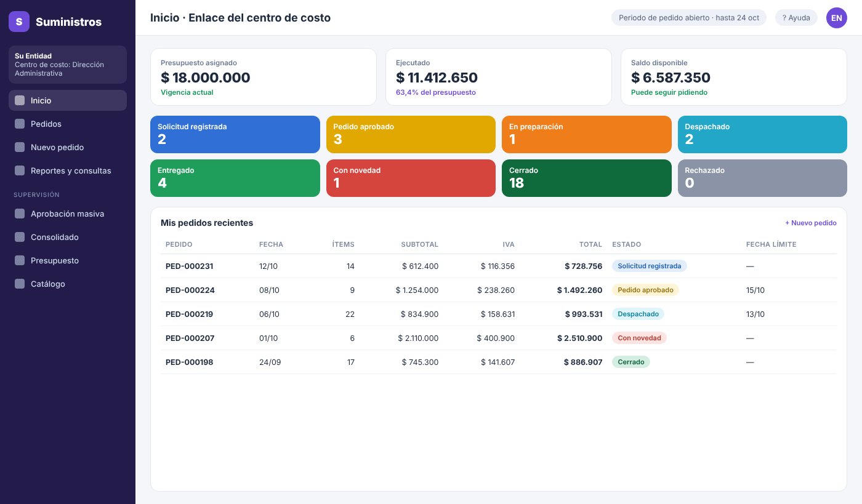Click the Con novedad badge in table
Viewport: 862px width, 504px height.
click(x=639, y=338)
